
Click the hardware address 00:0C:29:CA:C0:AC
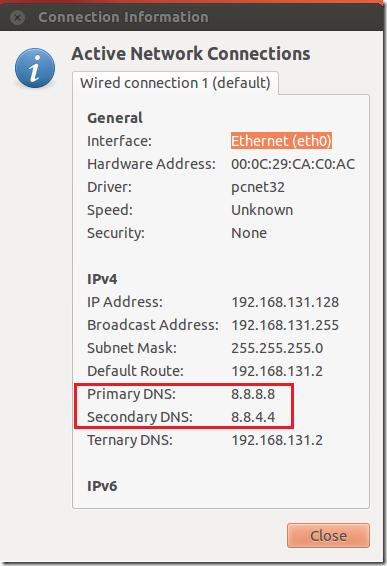[293, 164]
